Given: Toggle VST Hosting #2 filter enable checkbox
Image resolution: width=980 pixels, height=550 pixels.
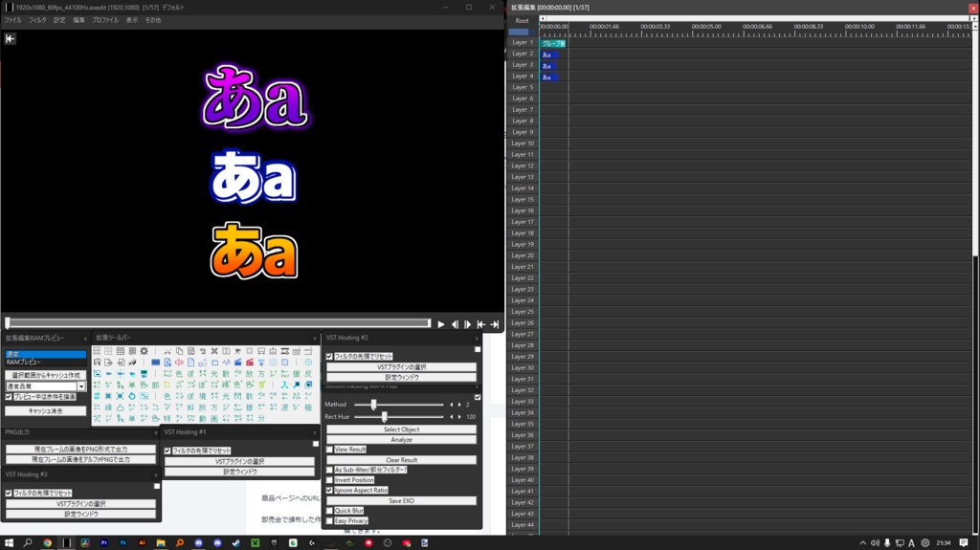Looking at the screenshot, I should [478, 349].
